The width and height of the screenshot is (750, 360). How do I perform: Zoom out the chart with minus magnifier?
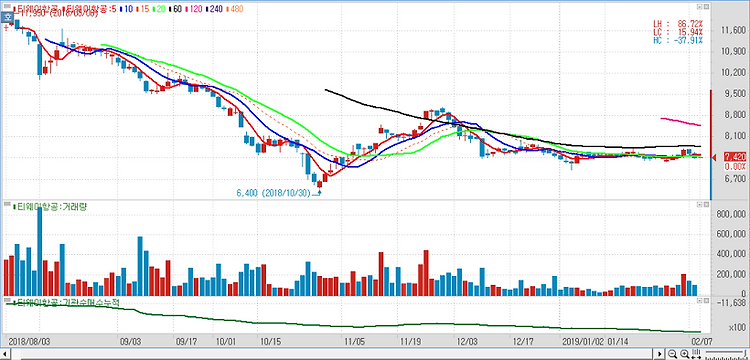tap(673, 354)
